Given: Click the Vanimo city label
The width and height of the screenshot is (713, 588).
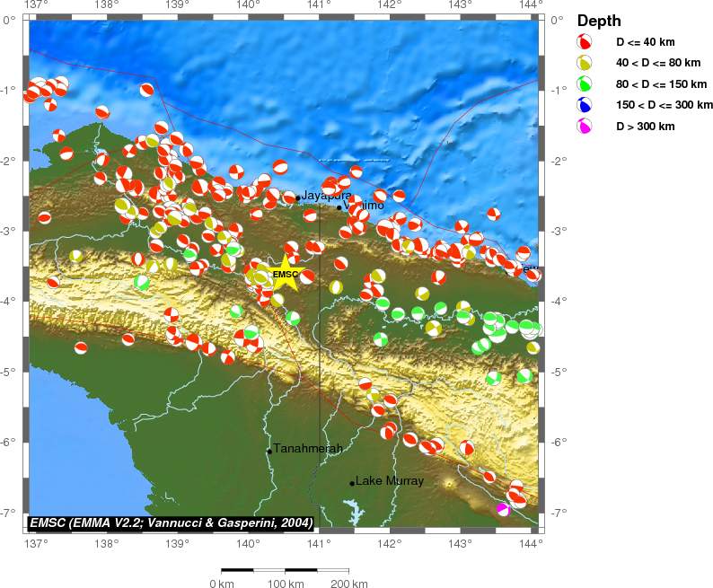Looking at the screenshot, I should (365, 206).
